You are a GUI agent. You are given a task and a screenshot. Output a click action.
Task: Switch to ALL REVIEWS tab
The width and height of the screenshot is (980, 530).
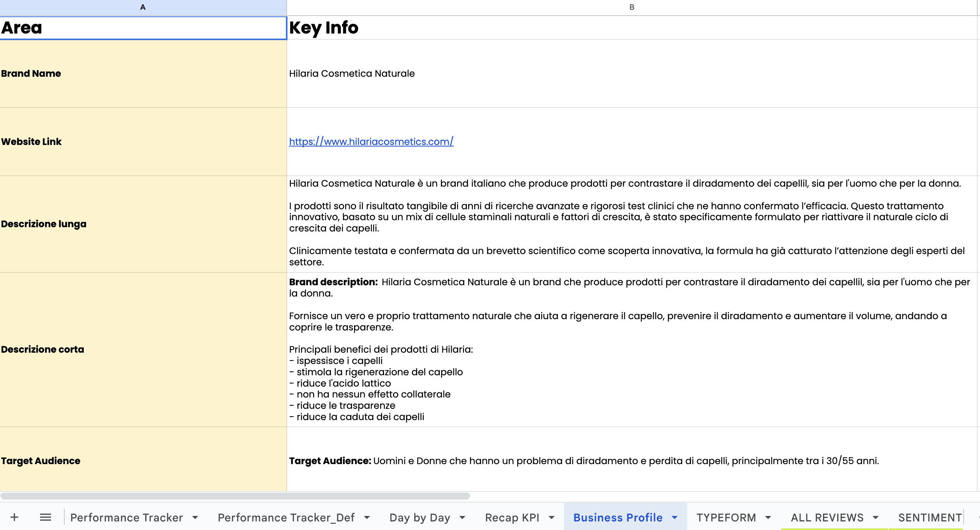coord(827,517)
